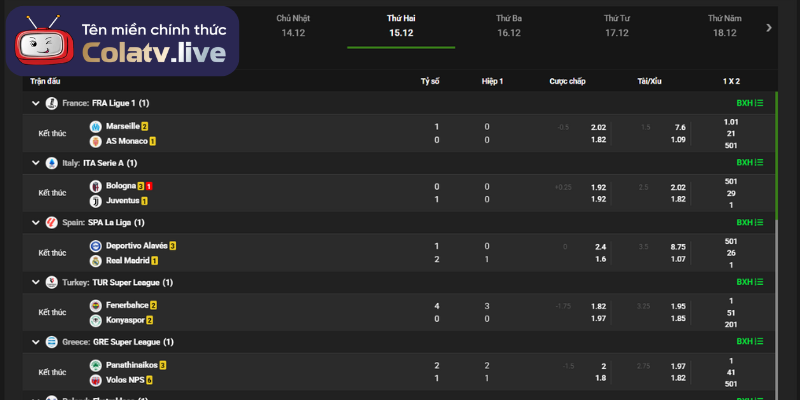Click the Marseille team crest icon

(96, 127)
